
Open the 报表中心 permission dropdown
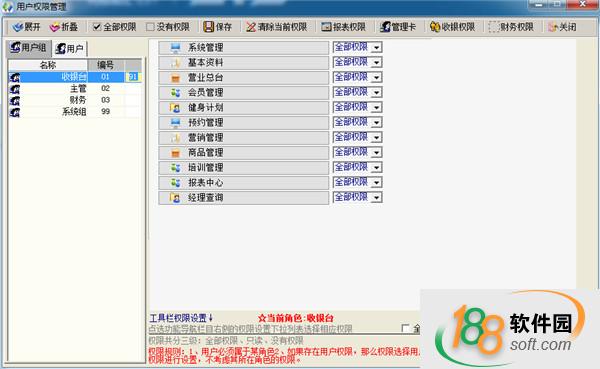pyautogui.click(x=377, y=183)
